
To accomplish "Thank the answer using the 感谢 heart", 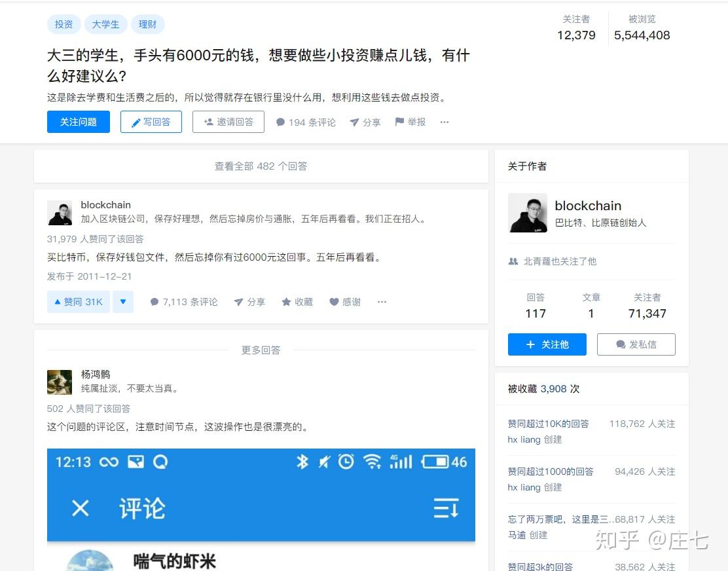I will 345,301.
